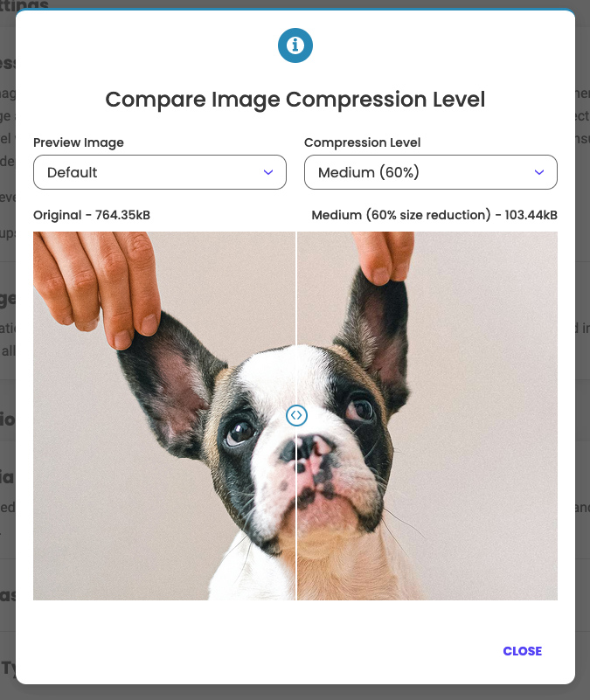Click the circular comparison slider handle

(296, 415)
